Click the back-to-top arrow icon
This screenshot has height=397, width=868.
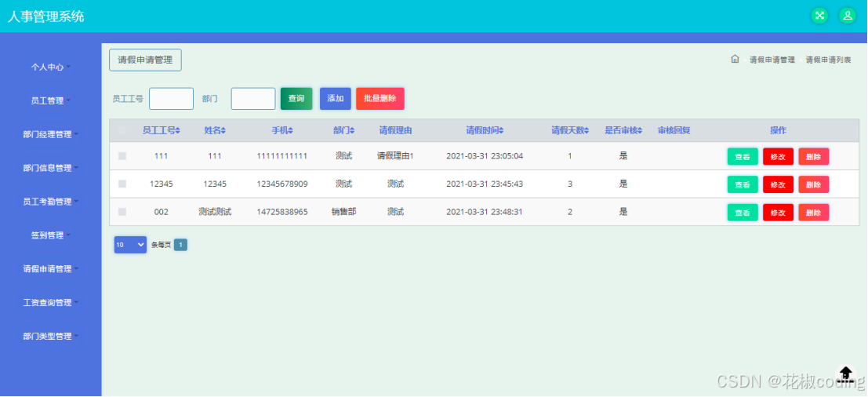[846, 373]
